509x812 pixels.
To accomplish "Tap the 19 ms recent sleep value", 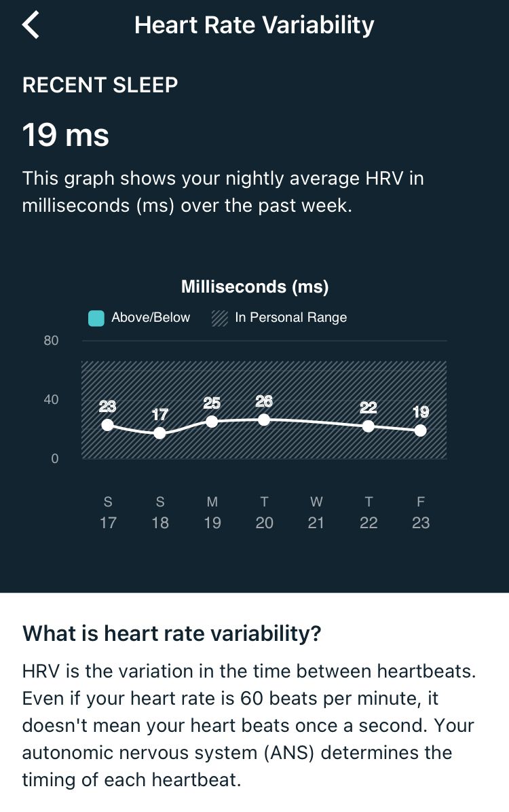I will (x=66, y=134).
